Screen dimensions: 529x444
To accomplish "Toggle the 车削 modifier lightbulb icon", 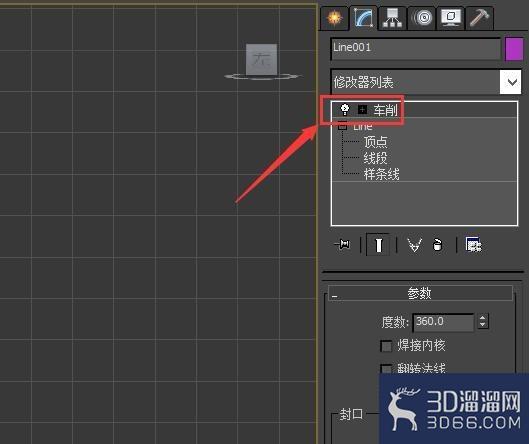I will (345, 109).
